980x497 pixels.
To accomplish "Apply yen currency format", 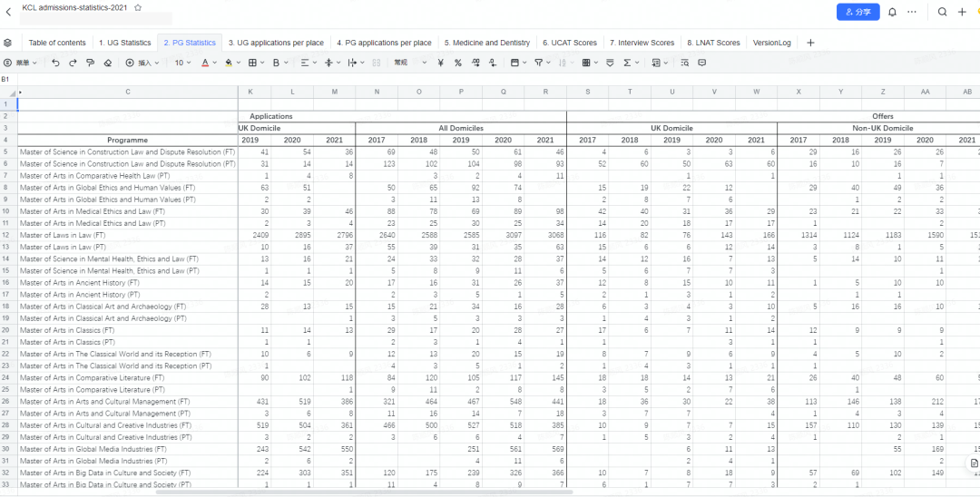I will (441, 63).
